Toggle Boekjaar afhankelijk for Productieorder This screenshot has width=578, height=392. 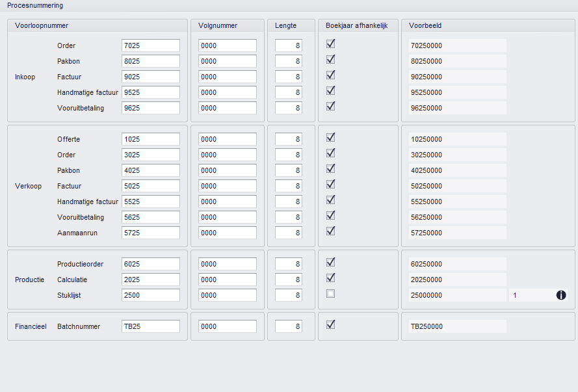coord(331,263)
